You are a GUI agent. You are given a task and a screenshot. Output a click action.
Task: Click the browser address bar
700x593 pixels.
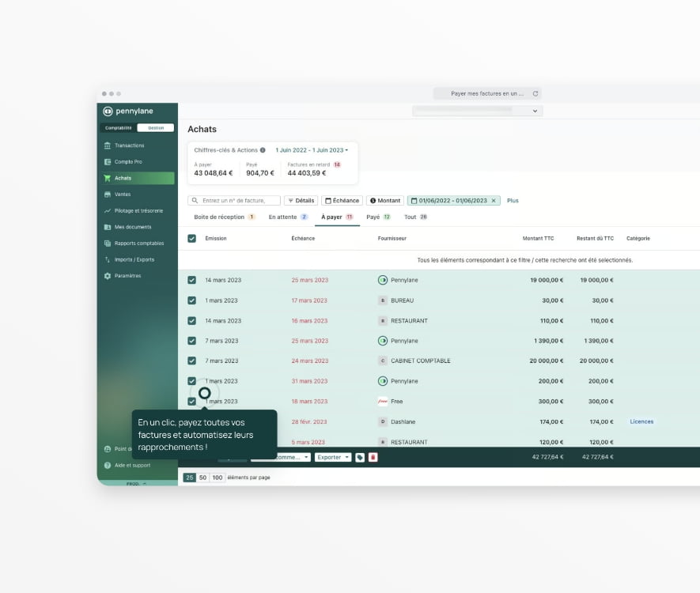486,94
